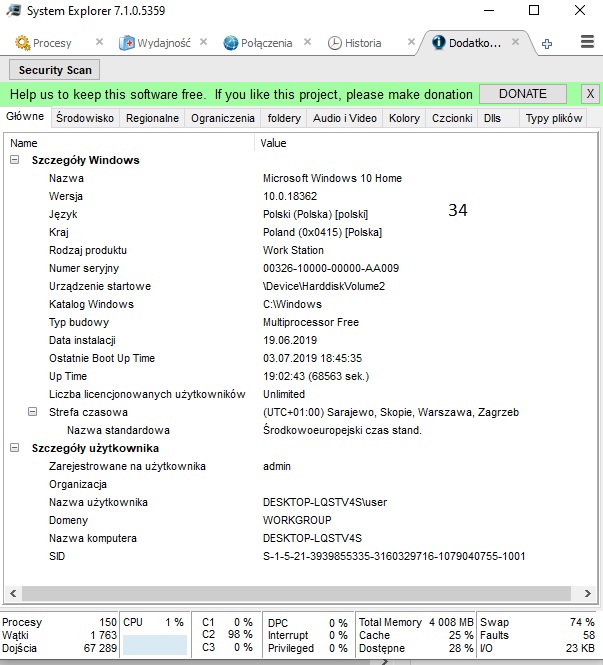This screenshot has width=603, height=665.
Task: Select Zarejestrowane na użytkownika row
Action: [x=300, y=466]
